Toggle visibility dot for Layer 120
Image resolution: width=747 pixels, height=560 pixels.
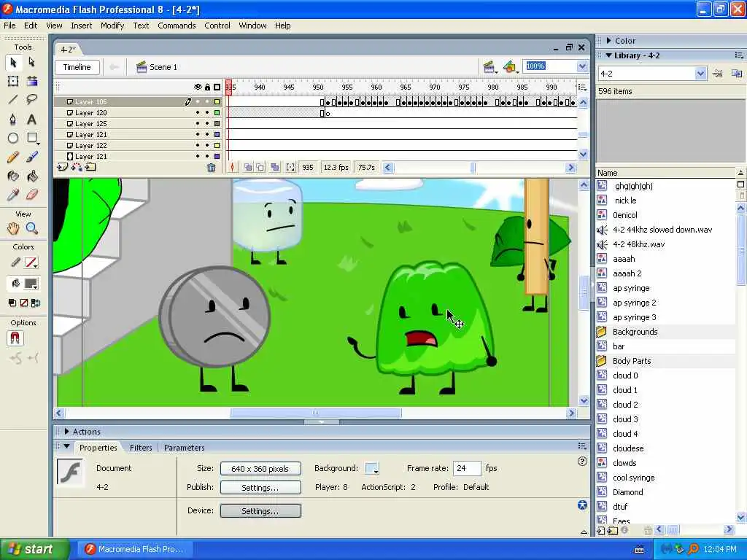point(198,113)
